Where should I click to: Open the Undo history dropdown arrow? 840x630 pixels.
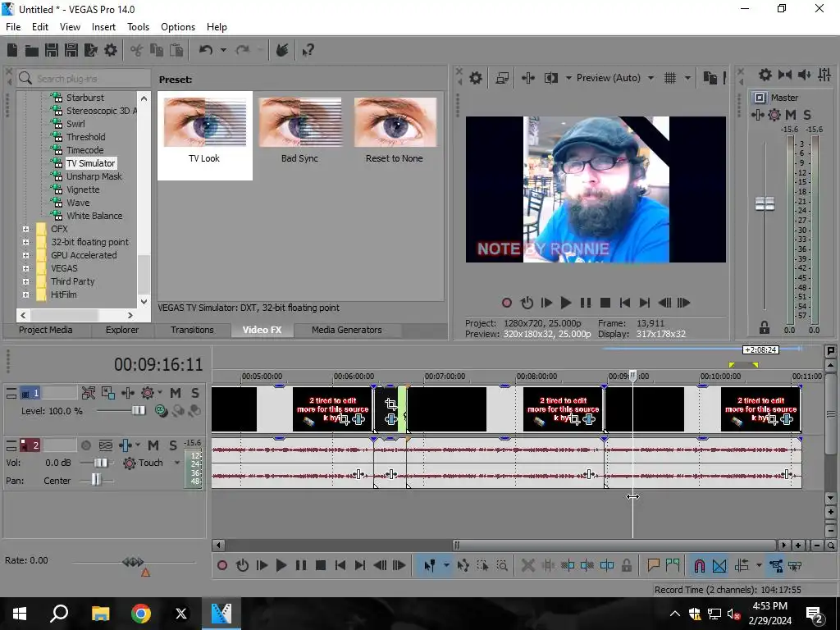point(223,50)
